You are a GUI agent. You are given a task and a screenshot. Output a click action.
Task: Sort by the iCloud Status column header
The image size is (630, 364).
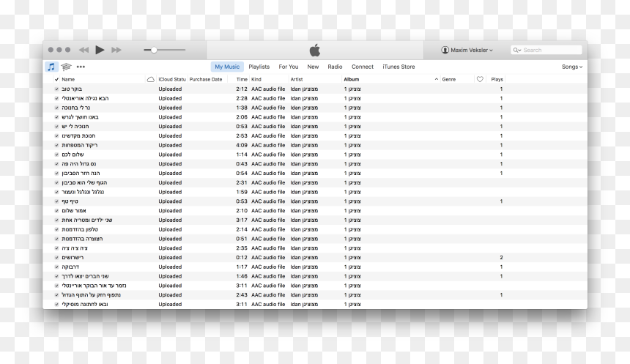(x=172, y=80)
